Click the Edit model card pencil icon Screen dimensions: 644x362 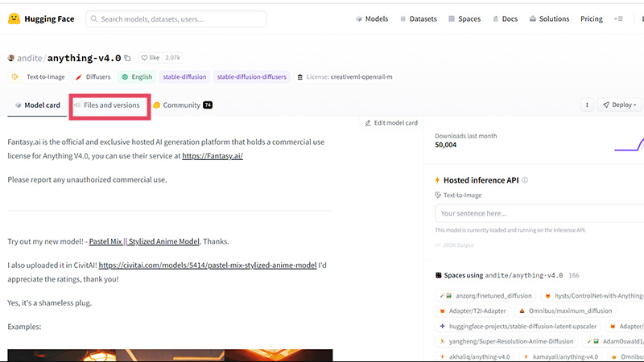(x=368, y=123)
